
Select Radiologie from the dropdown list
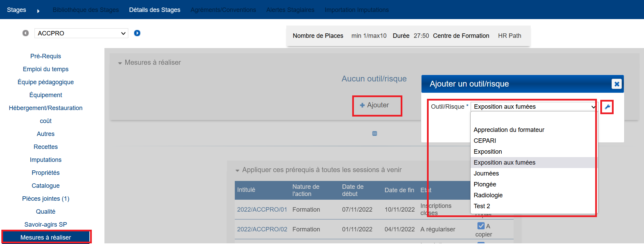click(x=488, y=195)
